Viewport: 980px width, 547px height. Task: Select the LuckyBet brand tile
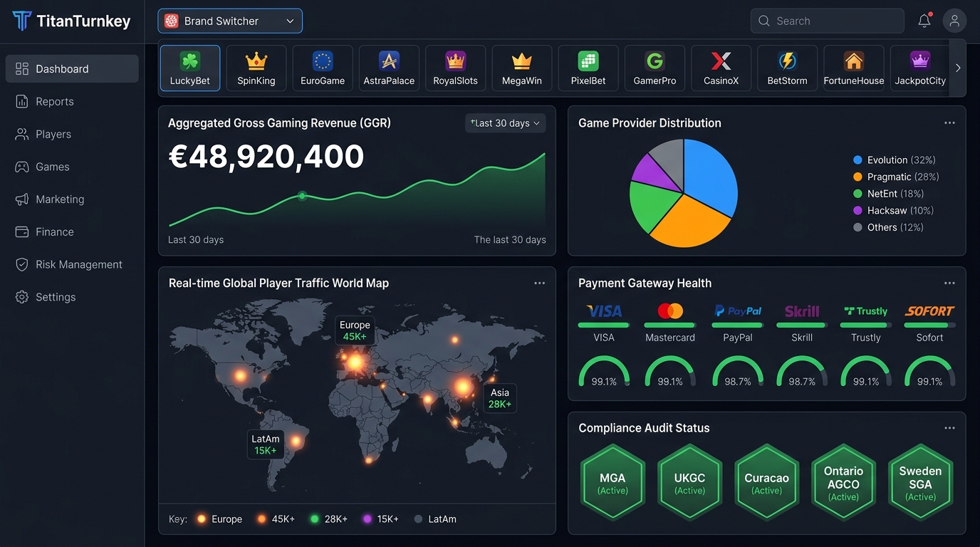pyautogui.click(x=190, y=68)
